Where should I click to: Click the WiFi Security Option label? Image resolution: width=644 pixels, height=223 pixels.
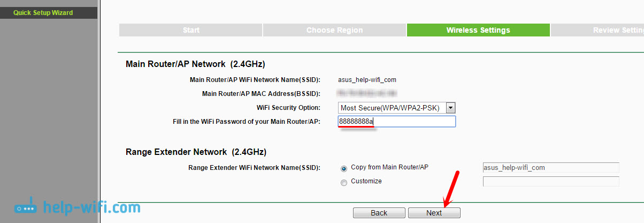[288, 108]
